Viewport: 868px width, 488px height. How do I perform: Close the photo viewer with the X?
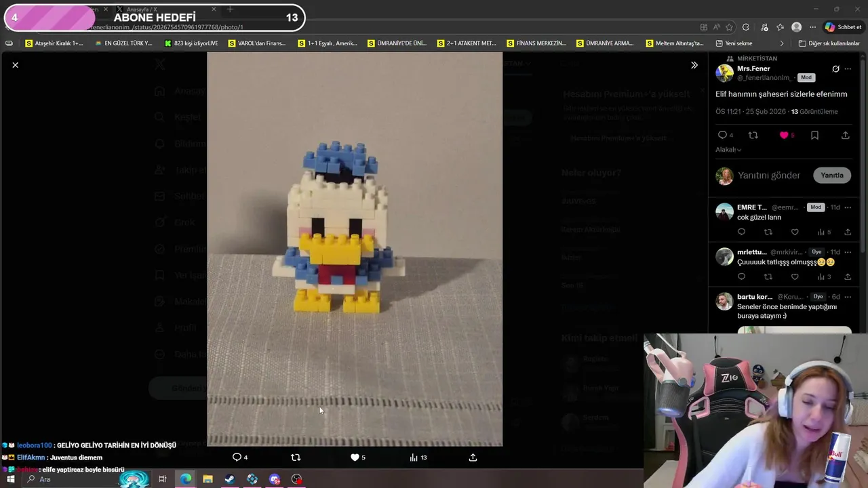click(x=15, y=65)
